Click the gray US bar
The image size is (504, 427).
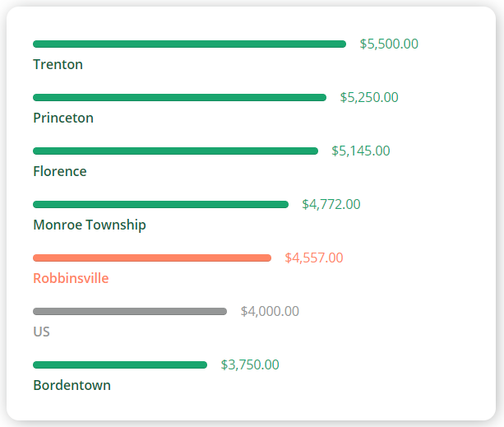130,311
